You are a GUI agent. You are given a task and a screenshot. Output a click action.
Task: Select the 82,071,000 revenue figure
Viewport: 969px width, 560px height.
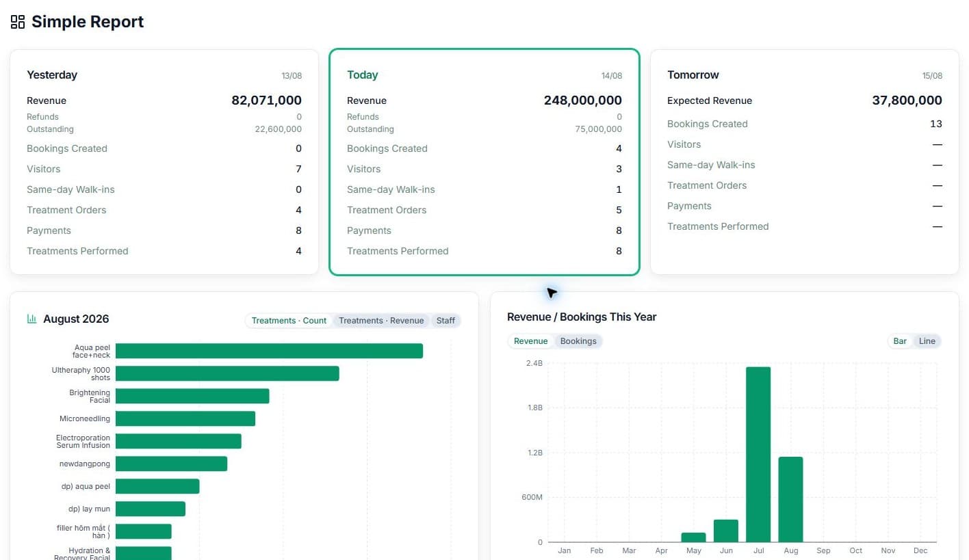tap(266, 101)
